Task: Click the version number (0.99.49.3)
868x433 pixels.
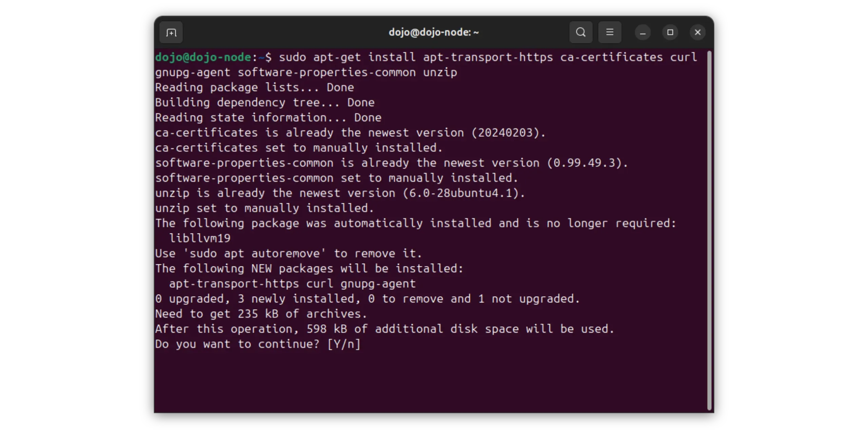Action: [587, 163]
